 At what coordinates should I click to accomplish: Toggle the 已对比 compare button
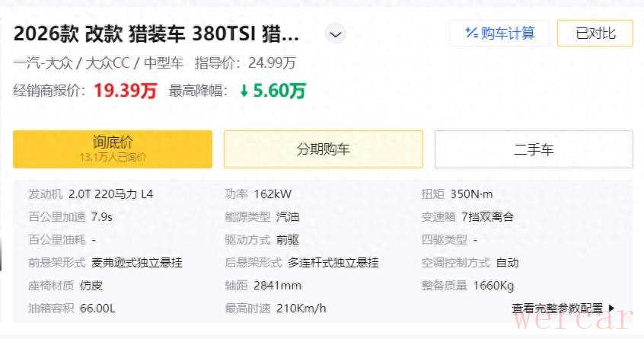(595, 33)
